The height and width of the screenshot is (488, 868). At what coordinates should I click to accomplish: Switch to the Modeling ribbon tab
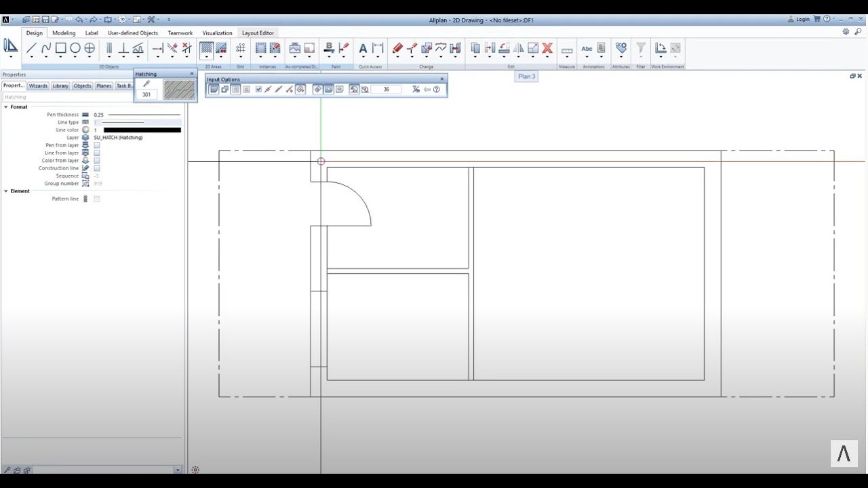pos(64,33)
